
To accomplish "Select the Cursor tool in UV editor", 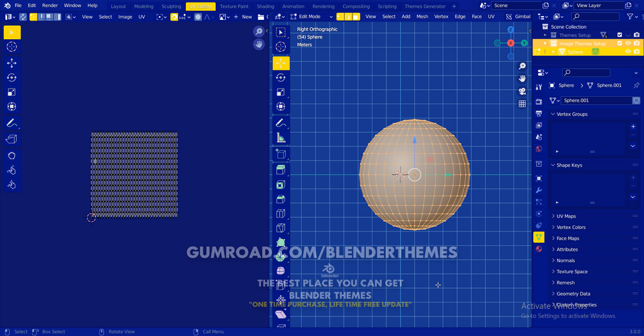I will 12,47.
